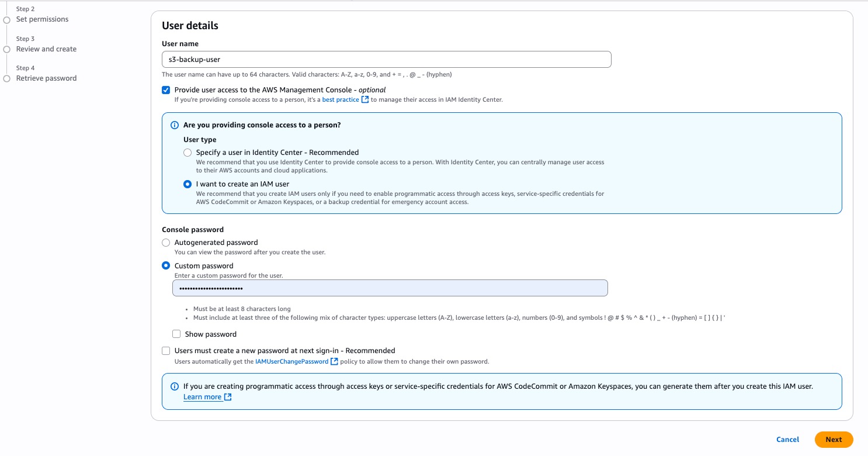
Task: Enable Show password option
Action: (x=176, y=334)
